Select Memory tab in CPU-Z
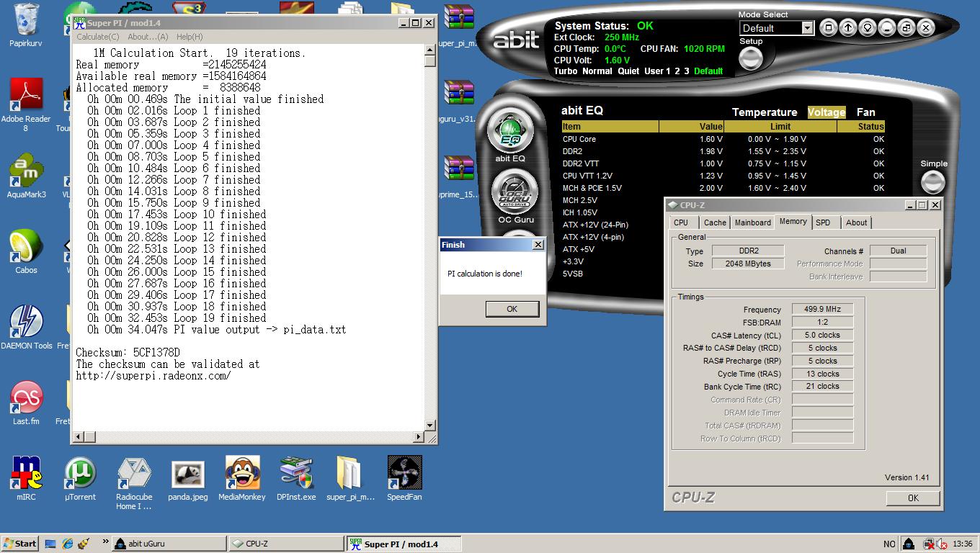The width and height of the screenshot is (980, 553). pos(793,222)
